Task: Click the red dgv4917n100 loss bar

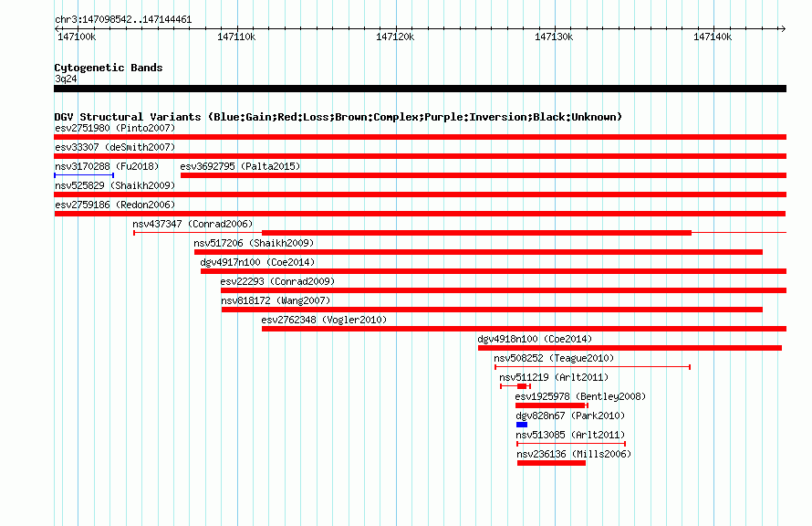Action: 494,271
